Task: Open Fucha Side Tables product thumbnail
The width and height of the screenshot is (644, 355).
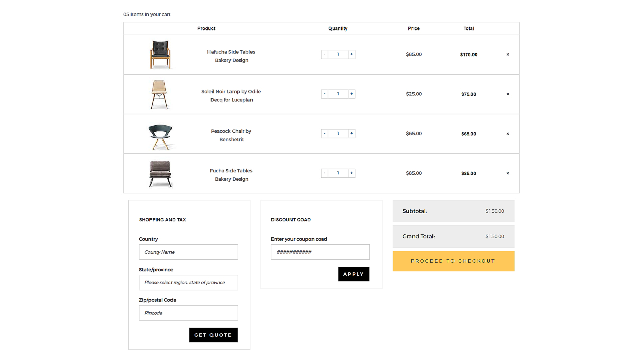Action: [160, 174]
